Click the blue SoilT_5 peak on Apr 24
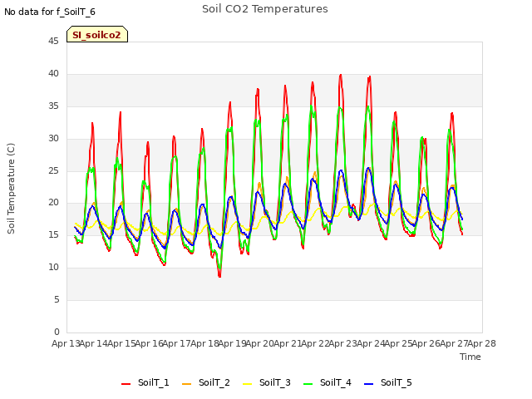532x399 pixels. [x=368, y=168]
